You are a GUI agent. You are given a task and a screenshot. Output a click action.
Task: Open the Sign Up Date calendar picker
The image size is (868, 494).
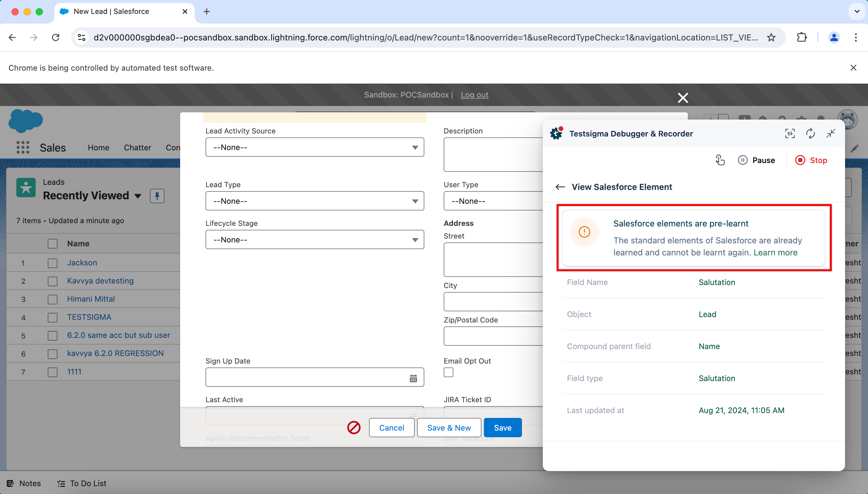pyautogui.click(x=413, y=378)
